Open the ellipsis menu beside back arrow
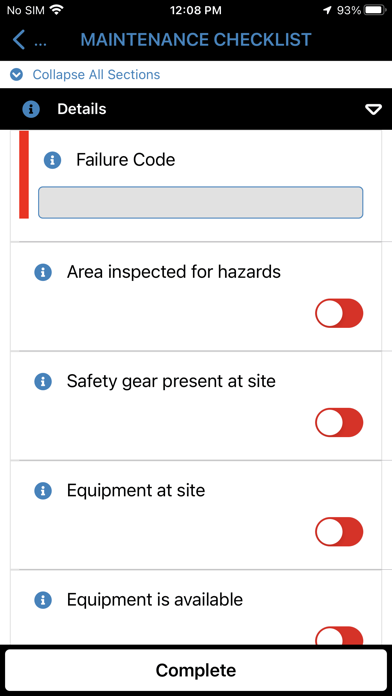 click(x=40, y=44)
